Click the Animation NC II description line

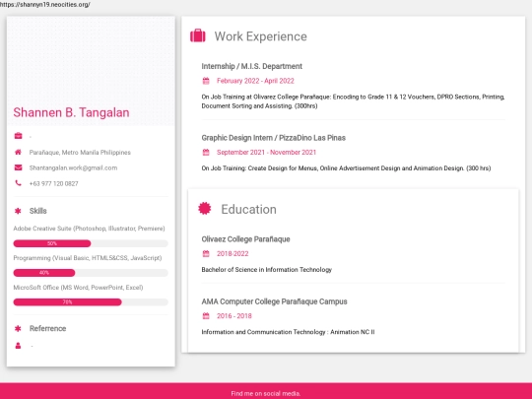tap(288, 332)
